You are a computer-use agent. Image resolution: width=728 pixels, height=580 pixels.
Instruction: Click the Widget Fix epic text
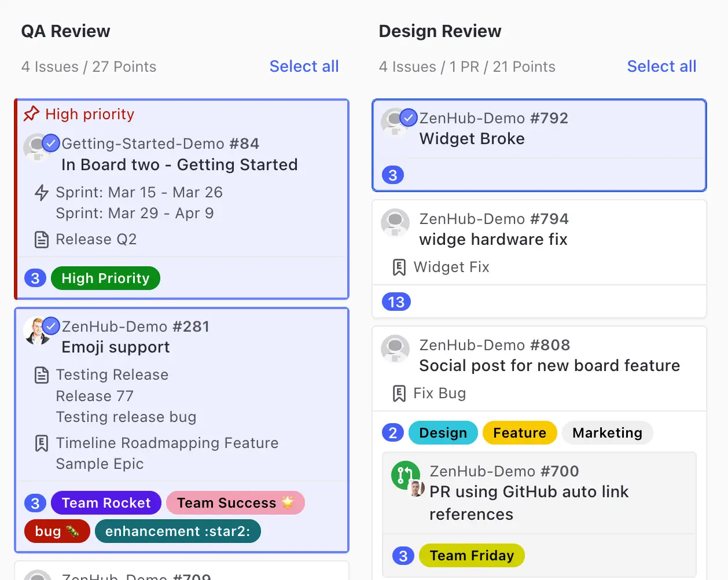[x=451, y=267]
